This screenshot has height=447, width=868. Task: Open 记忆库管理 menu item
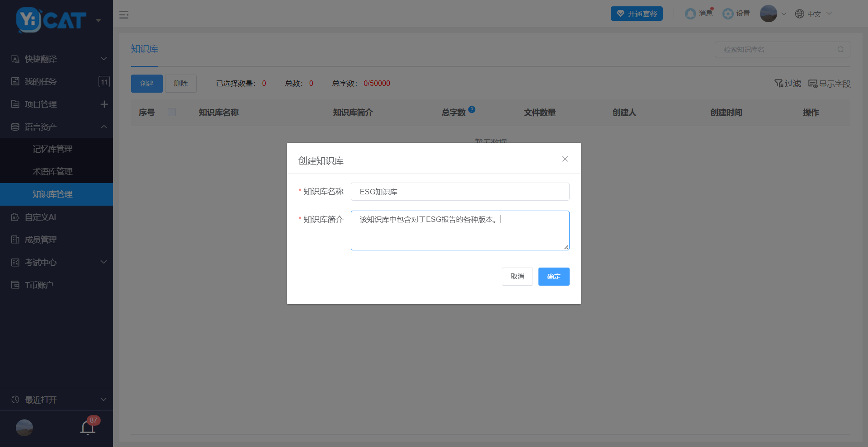[52, 149]
